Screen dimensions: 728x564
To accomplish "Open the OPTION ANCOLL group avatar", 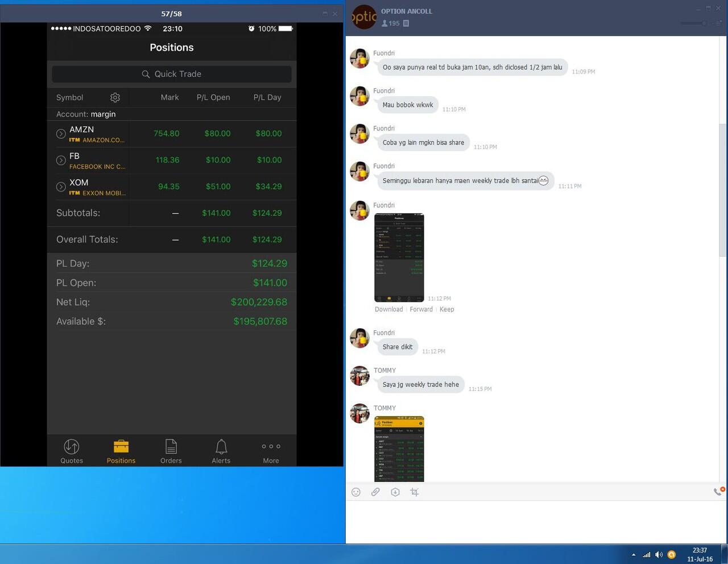I will [364, 17].
